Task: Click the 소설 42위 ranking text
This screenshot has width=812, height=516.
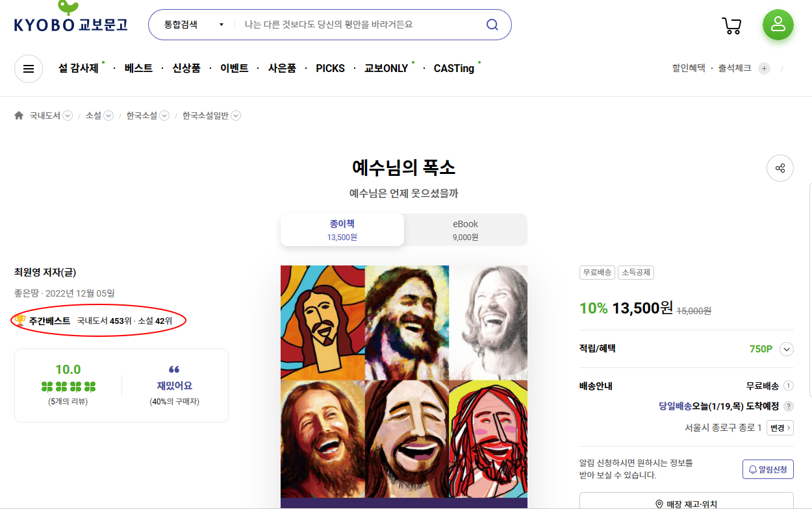Action: coord(155,321)
